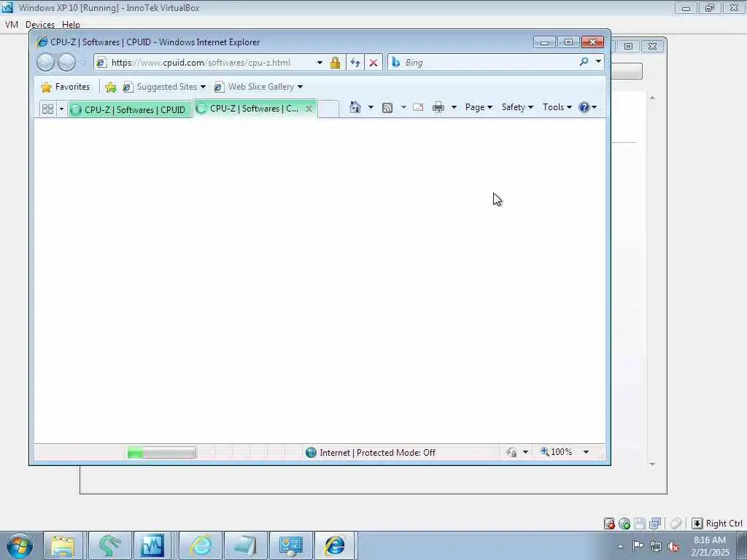Click VirtualBox Right Ctrl host key indicator

tap(717, 524)
